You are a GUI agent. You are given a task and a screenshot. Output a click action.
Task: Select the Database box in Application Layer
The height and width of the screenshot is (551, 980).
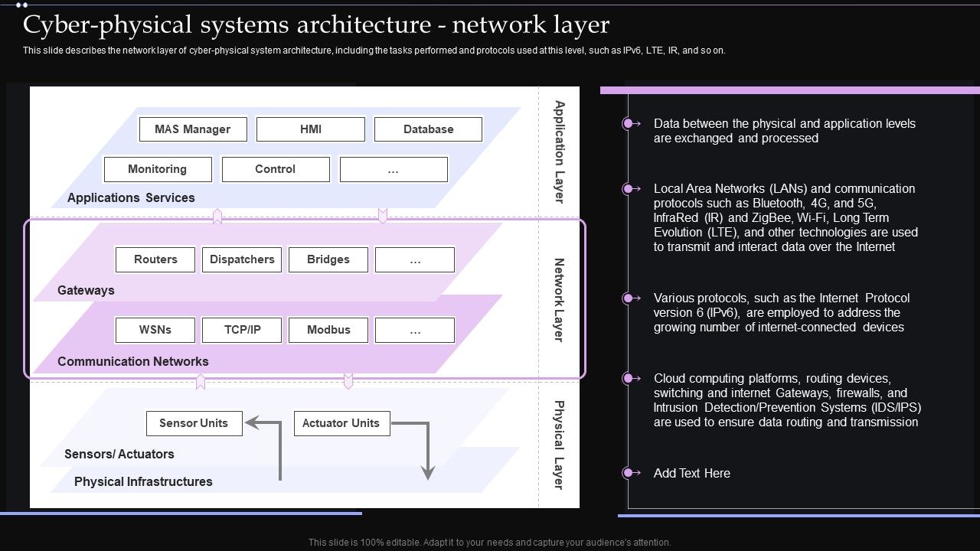click(428, 129)
